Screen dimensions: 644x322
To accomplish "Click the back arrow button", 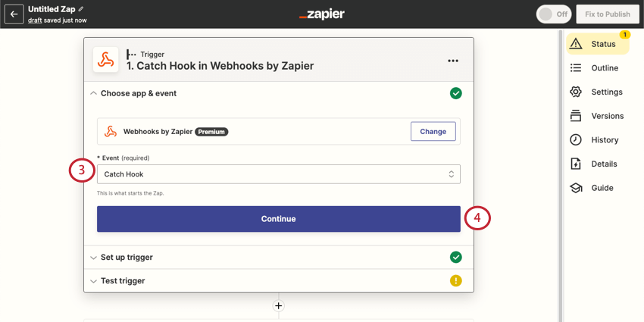I will [14, 14].
